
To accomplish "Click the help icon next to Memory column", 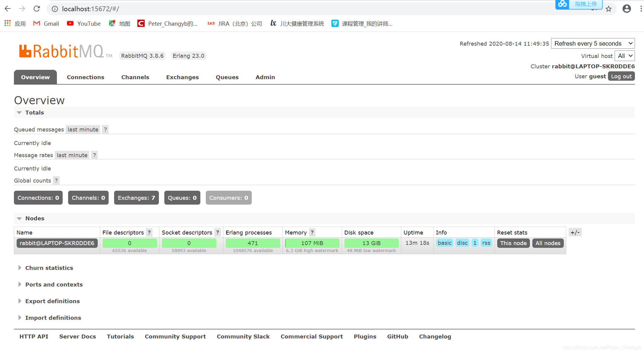I will 312,232.
